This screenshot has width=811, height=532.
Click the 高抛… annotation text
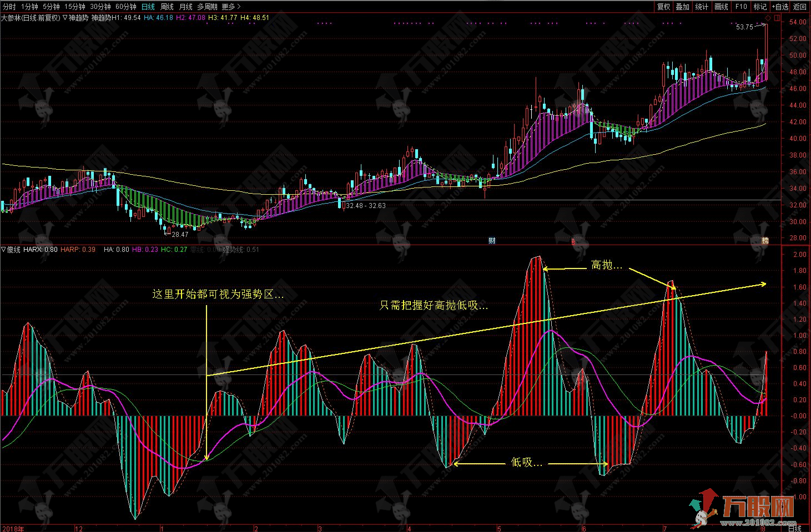[607, 266]
